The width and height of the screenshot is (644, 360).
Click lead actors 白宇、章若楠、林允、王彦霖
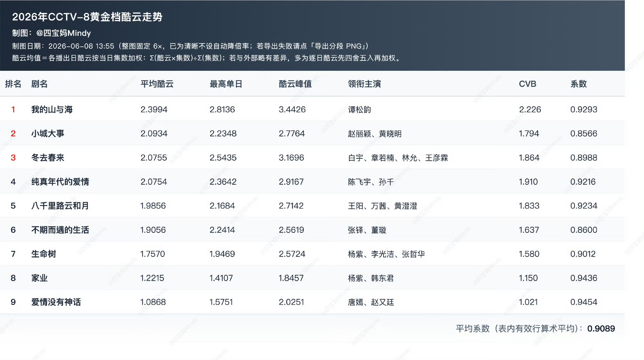(398, 158)
